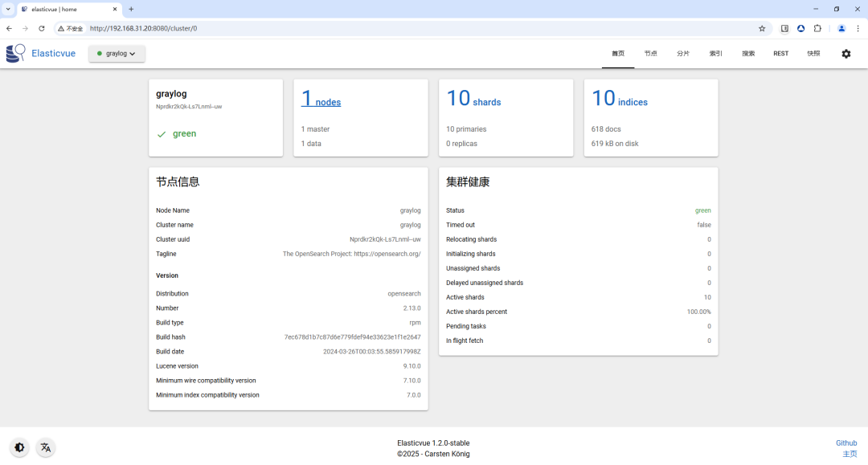Viewport: 868px width, 465px height.
Task: Switch to the 首页 tab
Action: 618,54
